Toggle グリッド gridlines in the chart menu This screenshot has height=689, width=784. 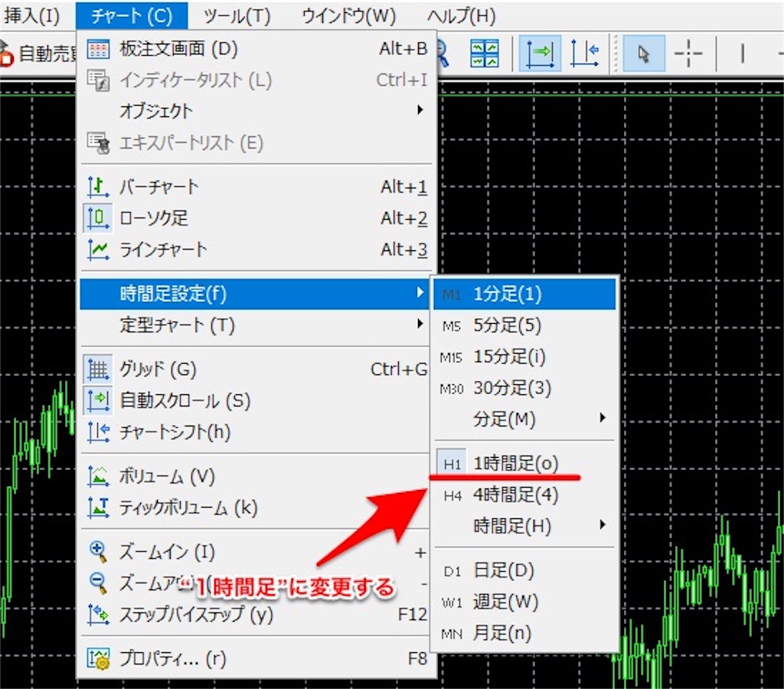point(153,369)
